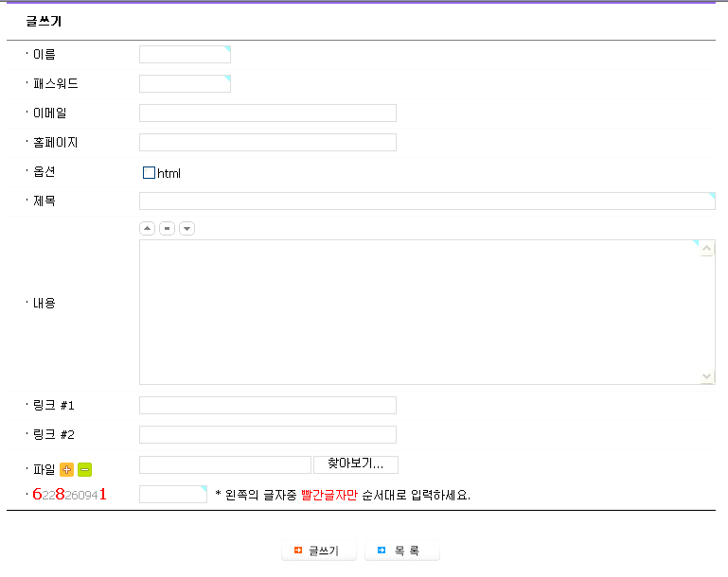
Task: Click the 링크 #1 input field
Action: (x=268, y=406)
